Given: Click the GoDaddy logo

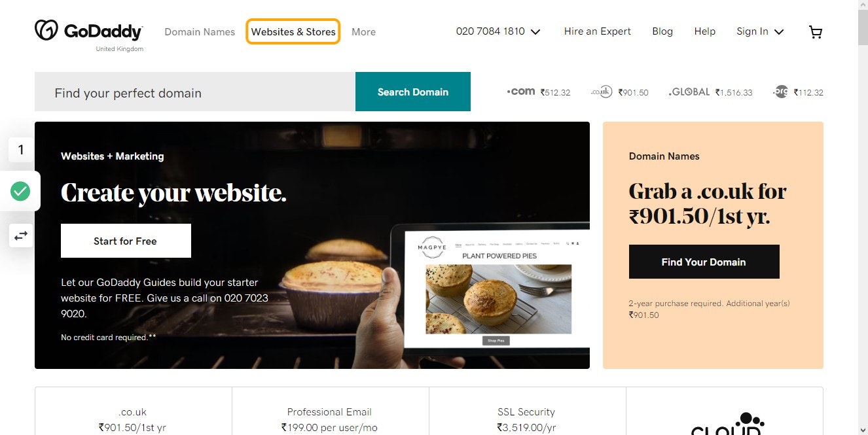Looking at the screenshot, I should click(88, 31).
